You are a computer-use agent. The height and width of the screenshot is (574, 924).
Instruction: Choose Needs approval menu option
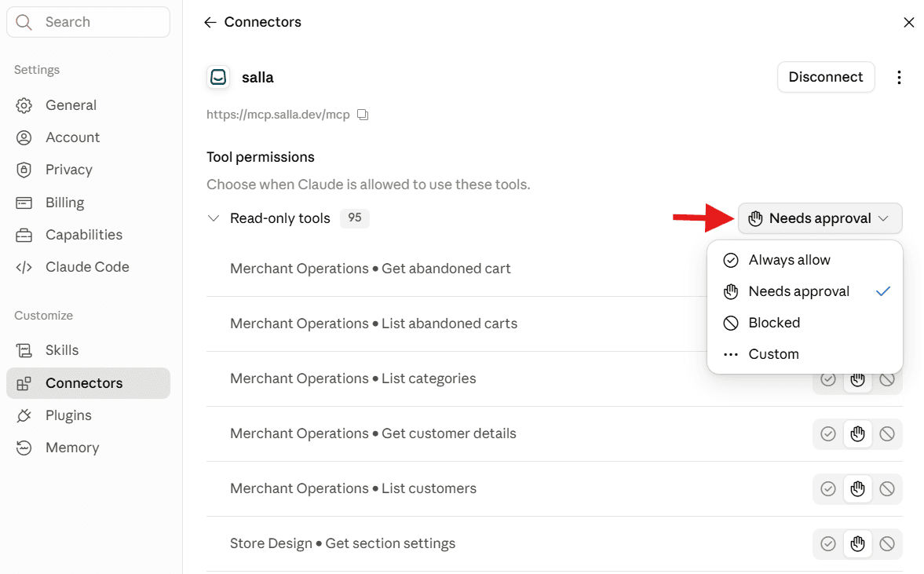(x=805, y=291)
